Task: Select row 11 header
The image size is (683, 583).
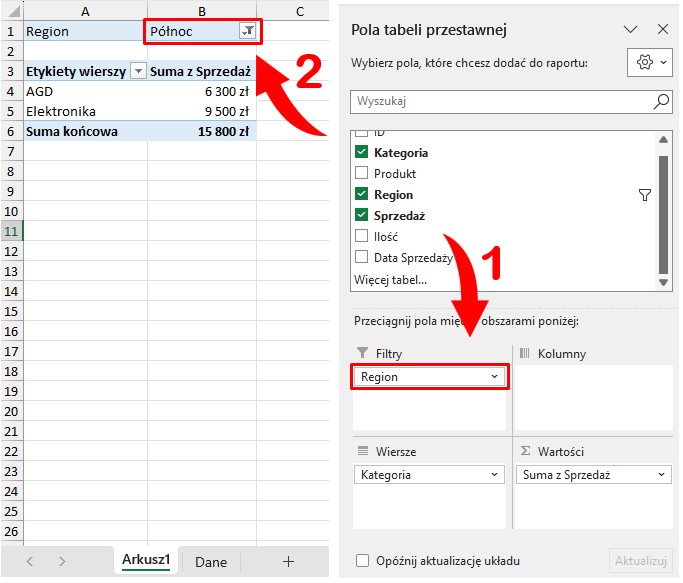Action: (x=11, y=231)
